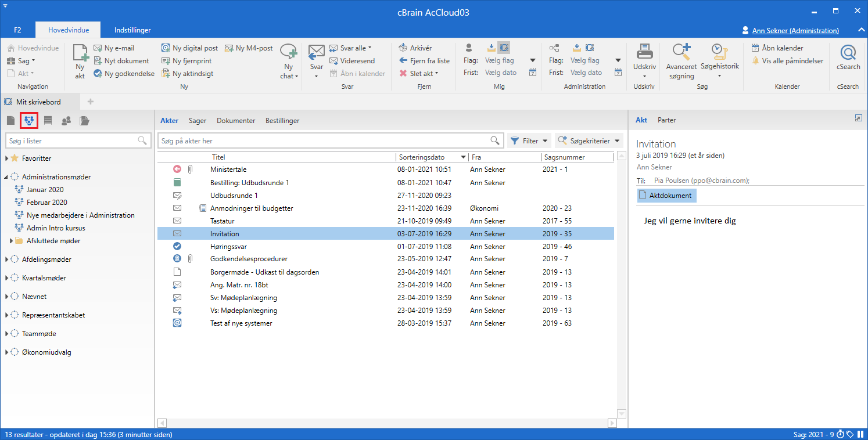Pop out the preview pane with the top-right icon
Image resolution: width=868 pixels, height=440 pixels.
[858, 118]
